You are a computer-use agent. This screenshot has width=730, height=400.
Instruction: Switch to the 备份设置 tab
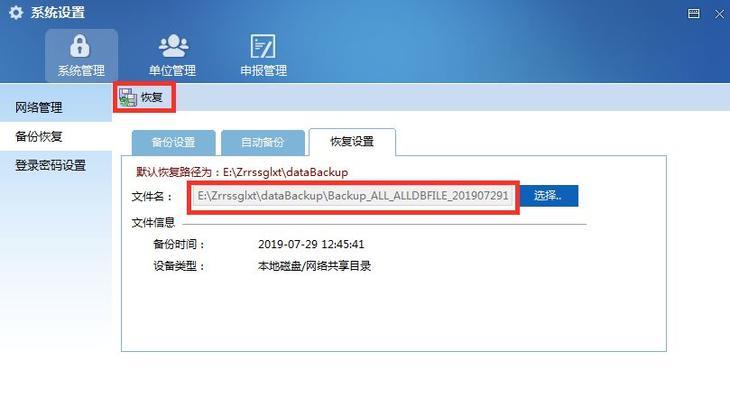(173, 142)
